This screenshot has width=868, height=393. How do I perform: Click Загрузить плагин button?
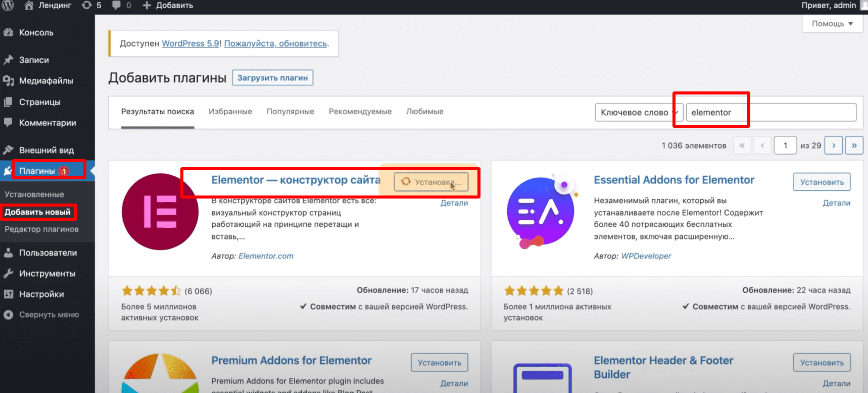click(x=273, y=78)
